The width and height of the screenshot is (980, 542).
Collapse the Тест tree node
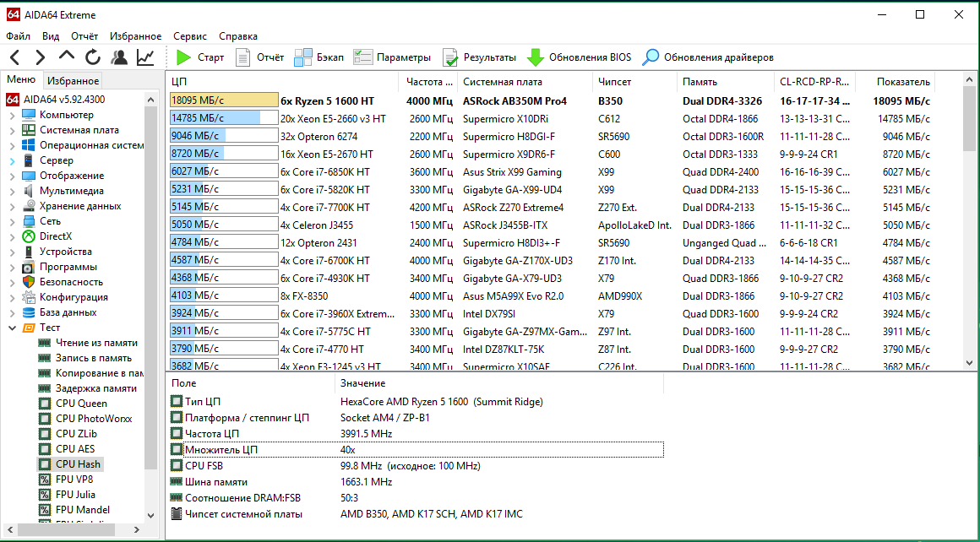click(x=13, y=328)
